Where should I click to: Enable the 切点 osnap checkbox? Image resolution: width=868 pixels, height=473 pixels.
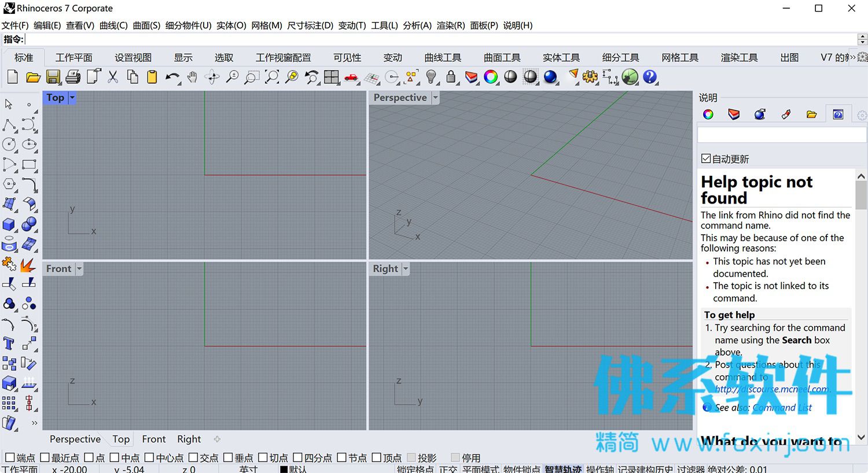click(x=263, y=457)
